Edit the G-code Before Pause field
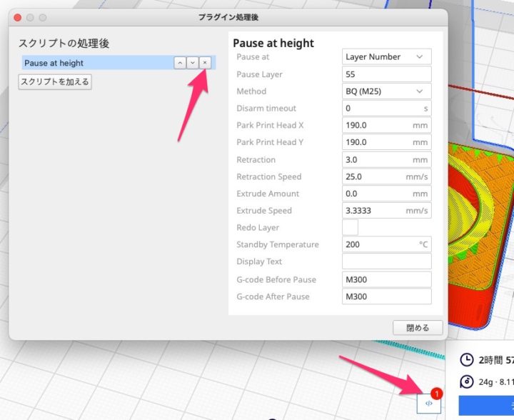 (386, 279)
